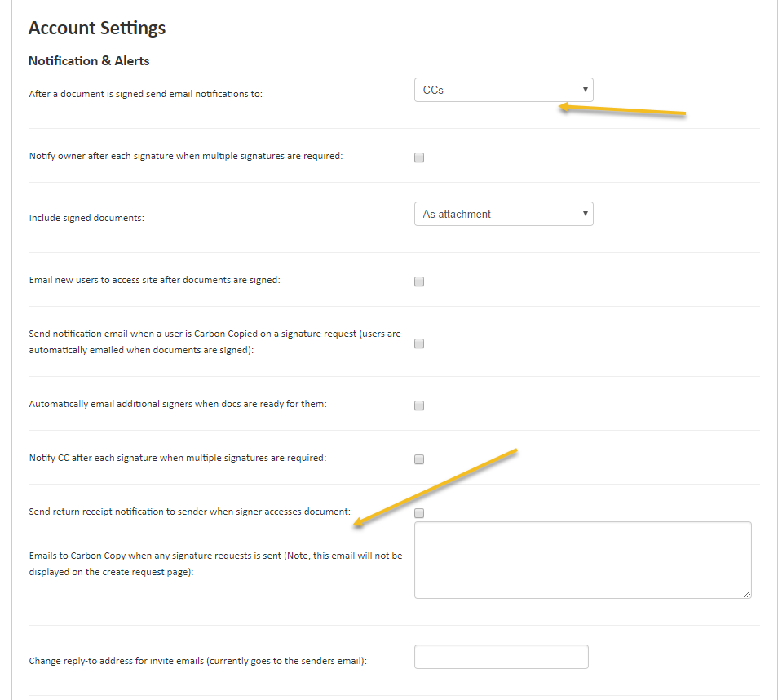The width and height of the screenshot is (778, 700).
Task: Click the Account Settings page heading
Action: [97, 29]
